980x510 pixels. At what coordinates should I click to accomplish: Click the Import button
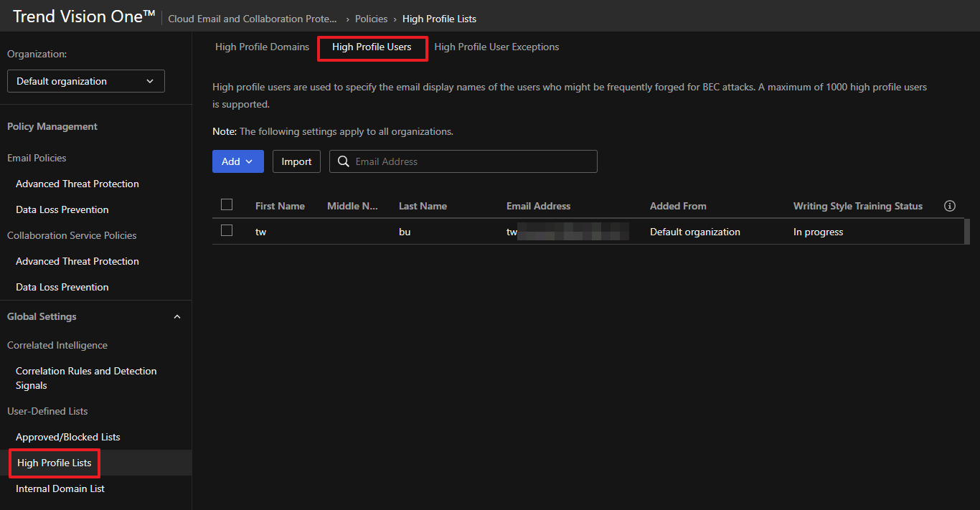[296, 161]
